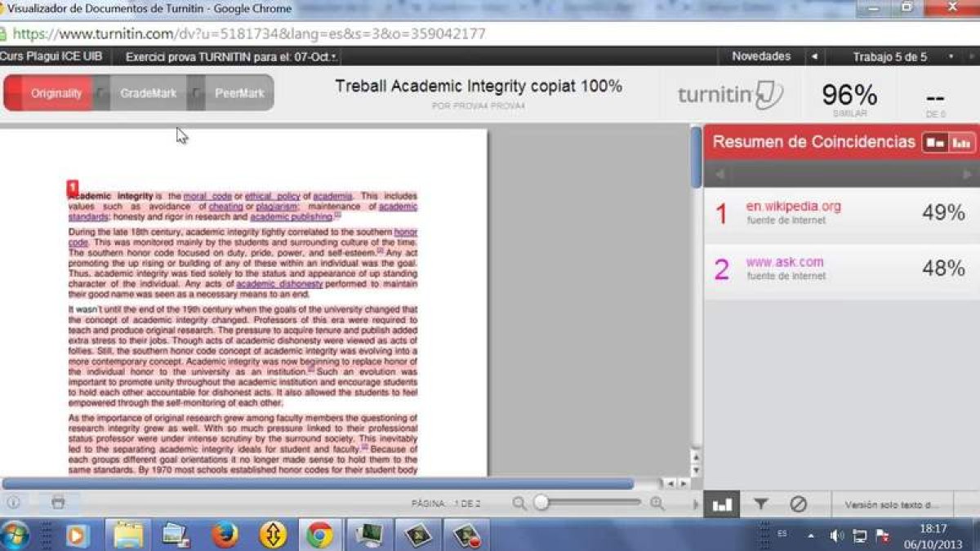Click the browser address bar URL
Image resolution: width=980 pixels, height=551 pixels.
coord(249,33)
